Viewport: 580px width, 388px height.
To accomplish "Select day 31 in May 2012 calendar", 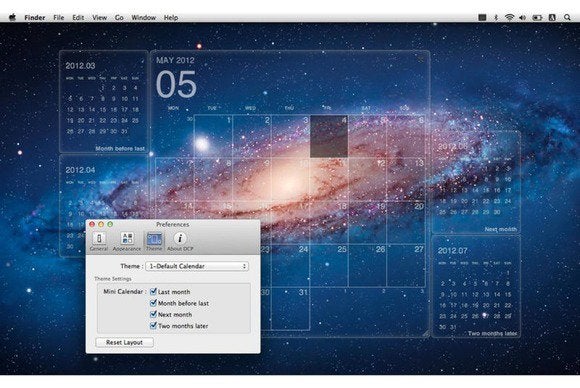I will click(290, 308).
